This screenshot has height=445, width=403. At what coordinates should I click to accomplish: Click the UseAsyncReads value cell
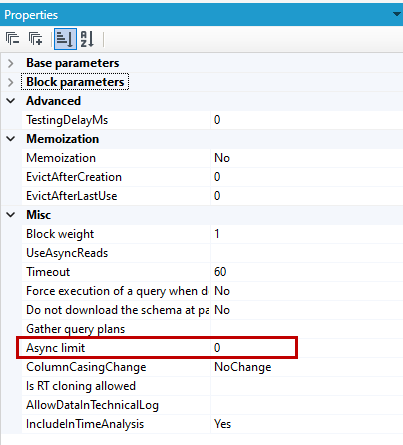(x=307, y=253)
